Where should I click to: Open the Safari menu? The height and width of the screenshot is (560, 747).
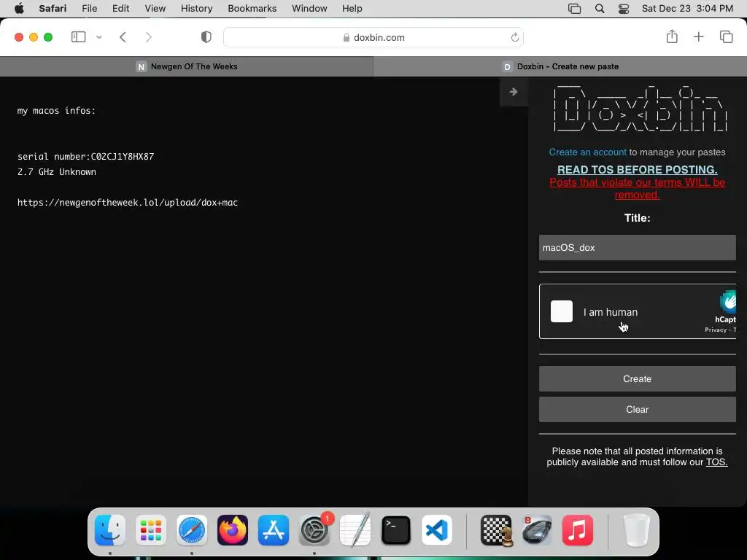coord(53,9)
